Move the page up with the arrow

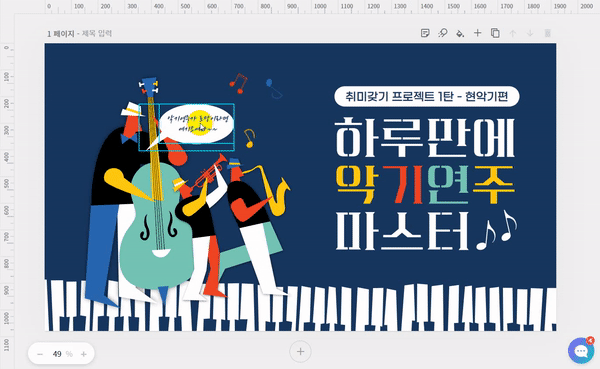point(513,33)
